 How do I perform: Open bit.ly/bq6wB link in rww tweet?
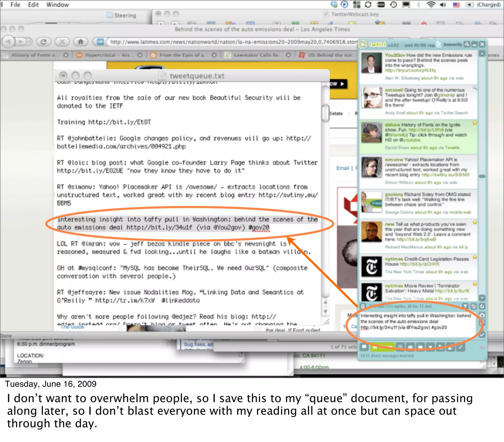coord(416,239)
